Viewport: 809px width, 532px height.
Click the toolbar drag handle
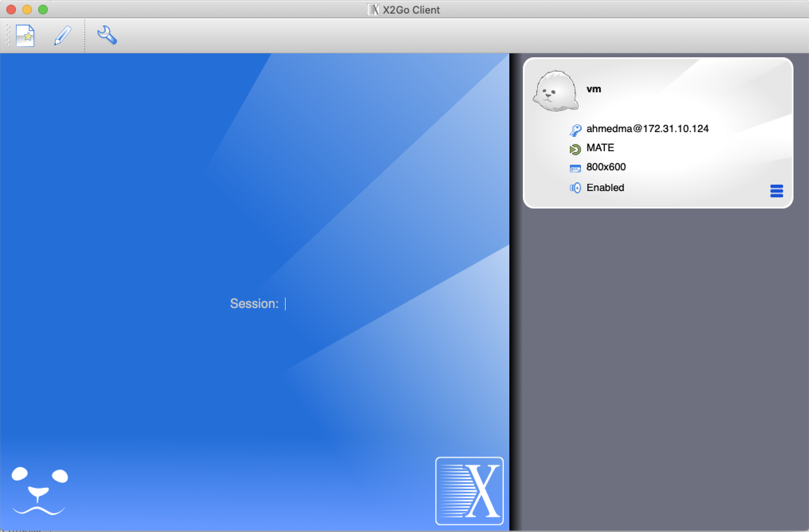tap(8, 36)
